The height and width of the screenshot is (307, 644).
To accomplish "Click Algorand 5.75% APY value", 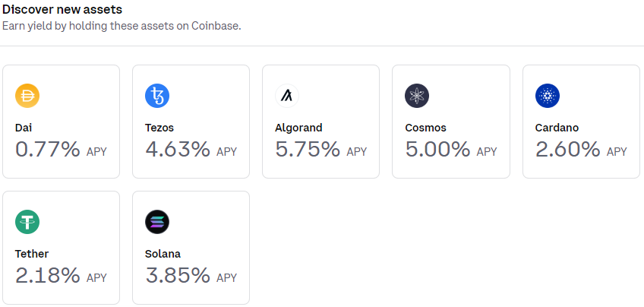I will [307, 150].
